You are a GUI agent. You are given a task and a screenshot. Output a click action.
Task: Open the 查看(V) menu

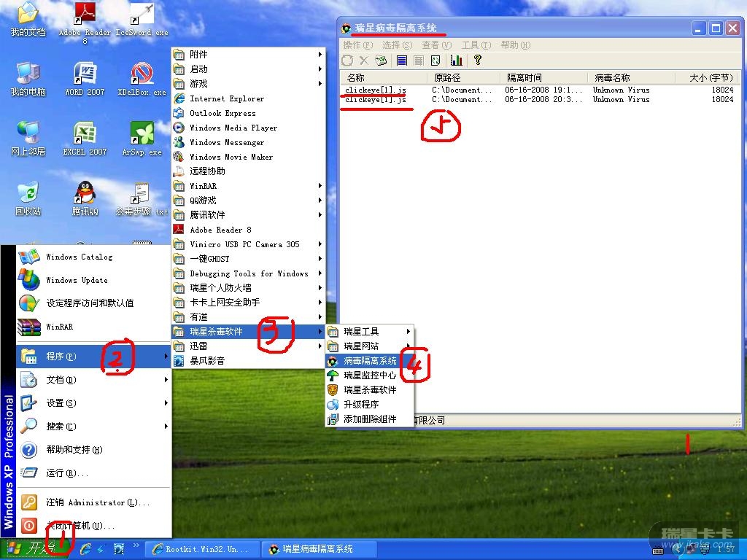click(x=437, y=44)
